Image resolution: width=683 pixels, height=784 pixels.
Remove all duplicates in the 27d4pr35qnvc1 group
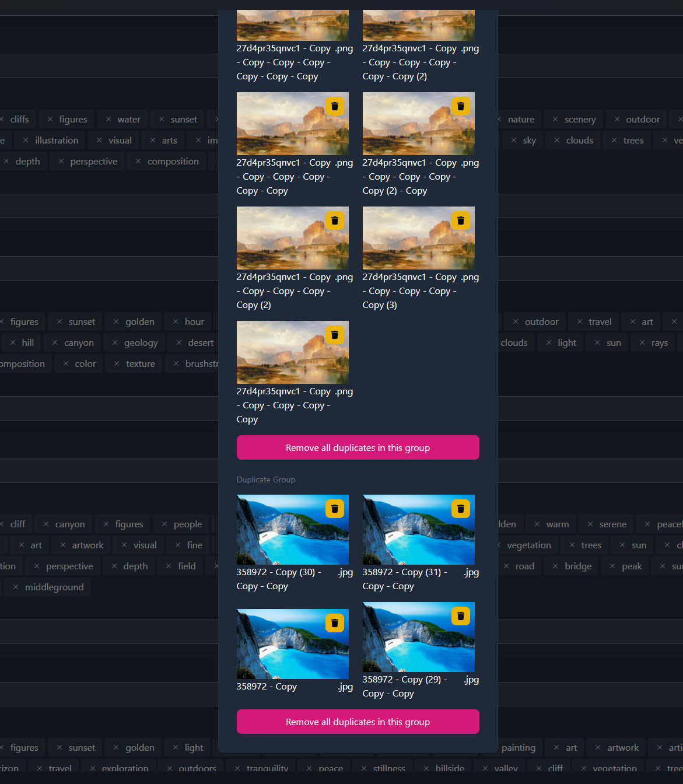click(x=358, y=447)
